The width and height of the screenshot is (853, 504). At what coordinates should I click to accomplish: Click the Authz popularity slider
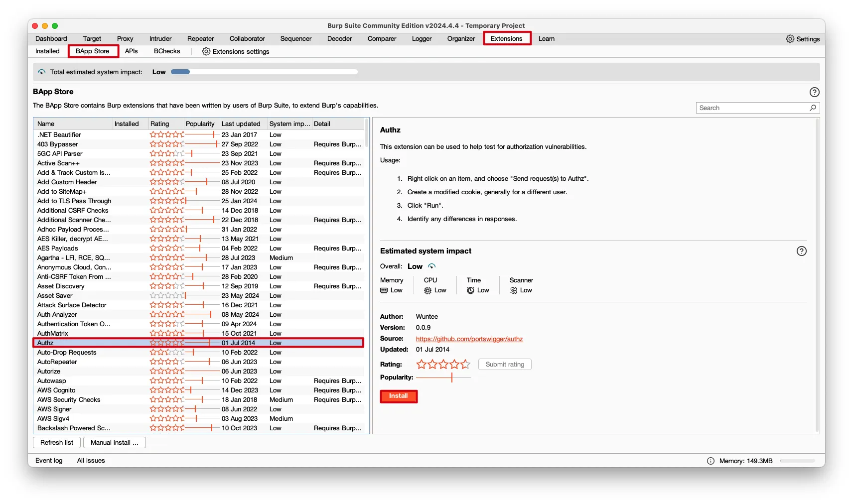443,378
